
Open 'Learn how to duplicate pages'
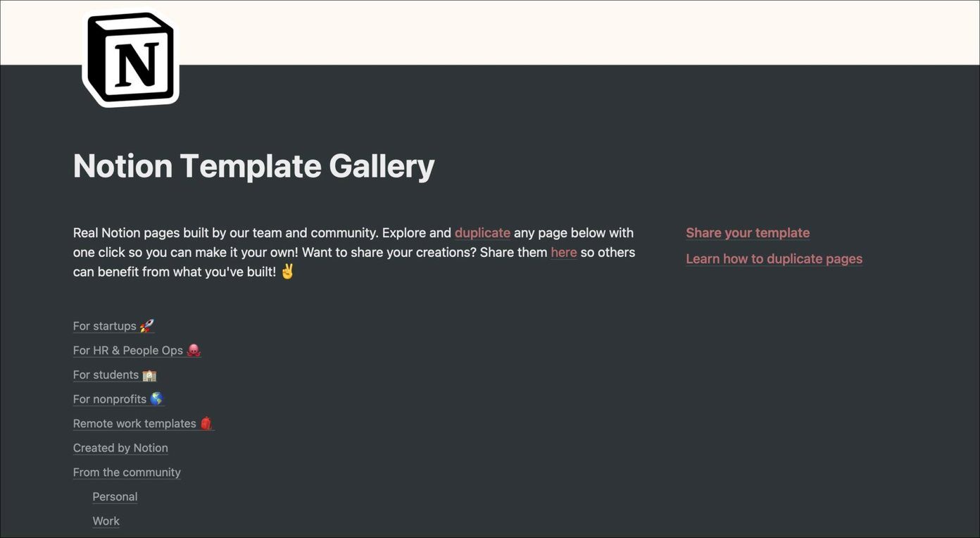coord(774,259)
